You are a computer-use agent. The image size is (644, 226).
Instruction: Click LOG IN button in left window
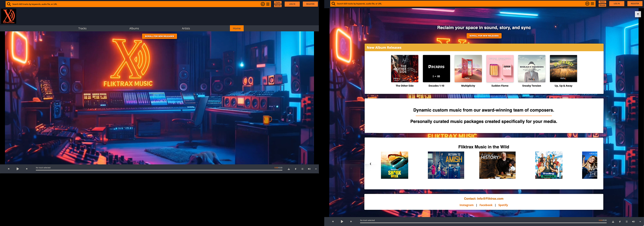[292, 4]
